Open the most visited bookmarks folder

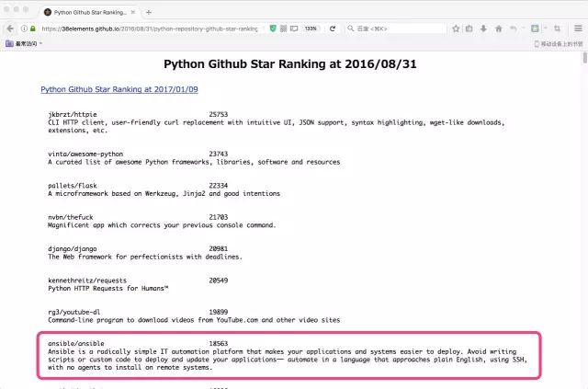[x=24, y=43]
